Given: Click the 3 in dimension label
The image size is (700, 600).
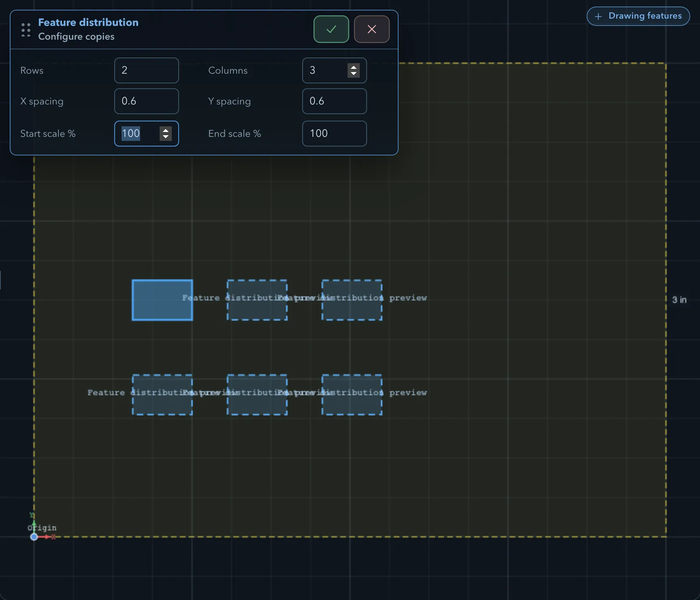Looking at the screenshot, I should click(679, 300).
